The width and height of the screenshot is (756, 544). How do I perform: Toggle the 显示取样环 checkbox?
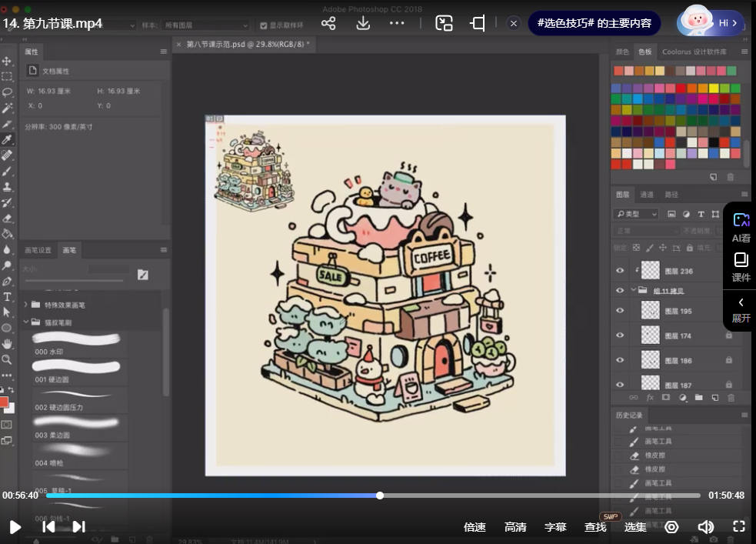pos(264,25)
